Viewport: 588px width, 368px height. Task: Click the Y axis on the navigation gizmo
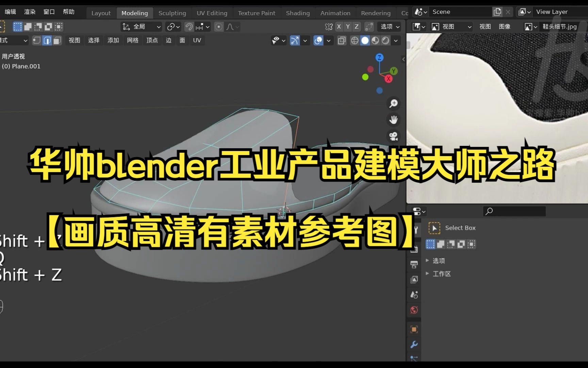[x=394, y=71]
